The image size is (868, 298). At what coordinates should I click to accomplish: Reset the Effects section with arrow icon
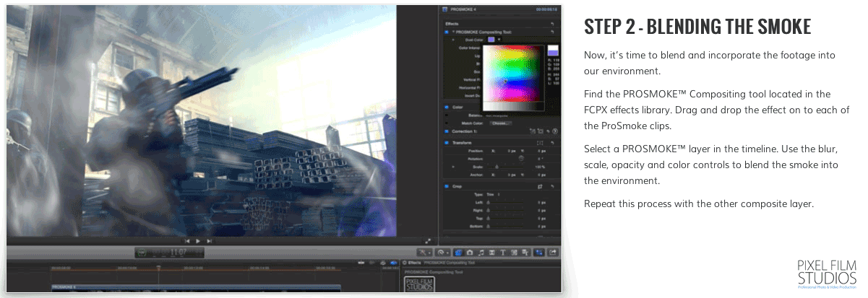click(x=552, y=24)
